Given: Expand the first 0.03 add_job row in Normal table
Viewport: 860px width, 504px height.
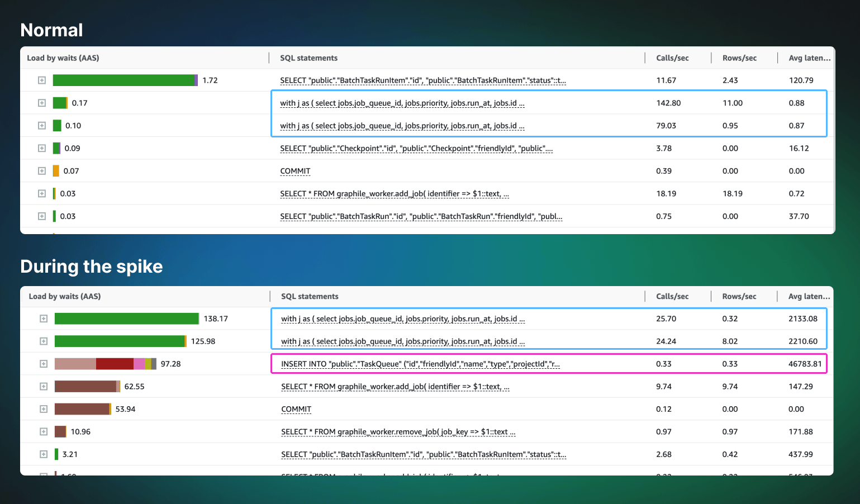Looking at the screenshot, I should coord(42,193).
